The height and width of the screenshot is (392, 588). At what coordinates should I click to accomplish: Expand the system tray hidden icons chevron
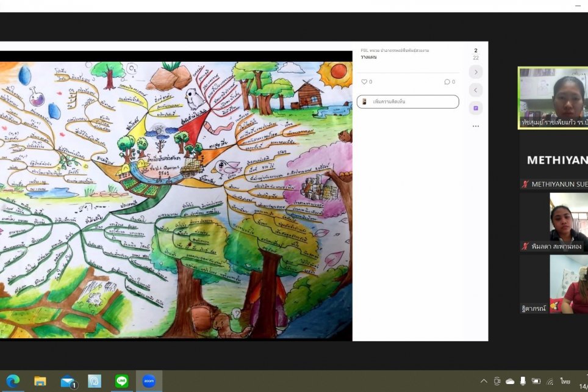(484, 382)
